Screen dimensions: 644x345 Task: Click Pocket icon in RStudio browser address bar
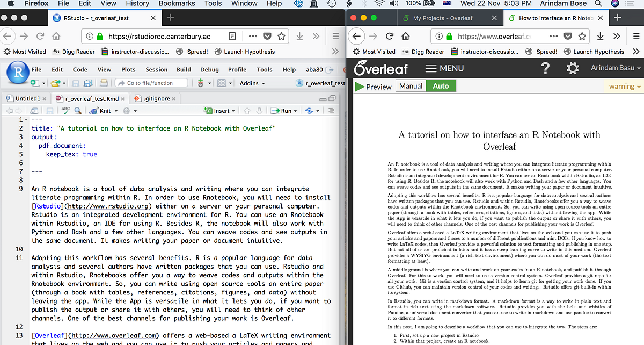(267, 37)
